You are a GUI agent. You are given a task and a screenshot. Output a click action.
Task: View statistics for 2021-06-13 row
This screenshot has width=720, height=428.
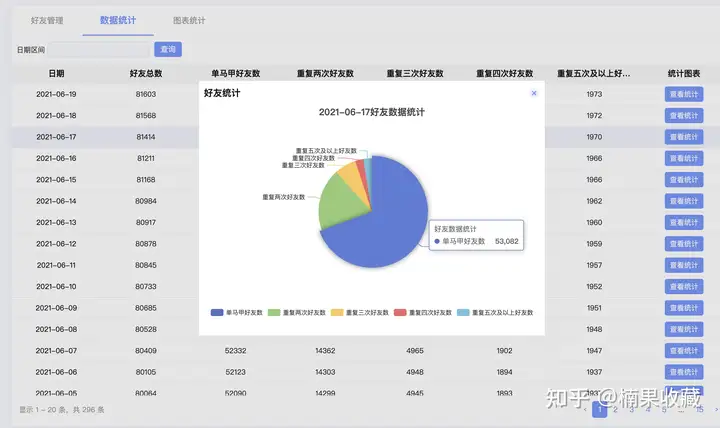coord(684,222)
